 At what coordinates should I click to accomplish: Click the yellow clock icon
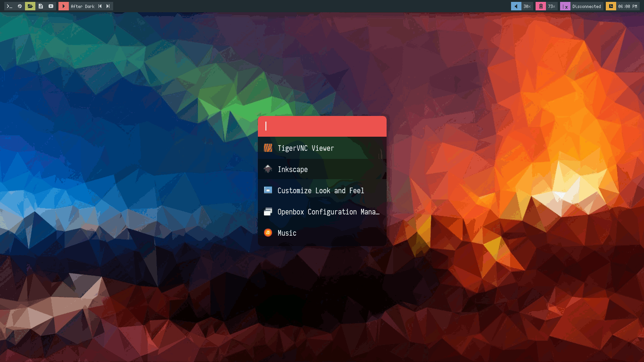click(x=611, y=6)
